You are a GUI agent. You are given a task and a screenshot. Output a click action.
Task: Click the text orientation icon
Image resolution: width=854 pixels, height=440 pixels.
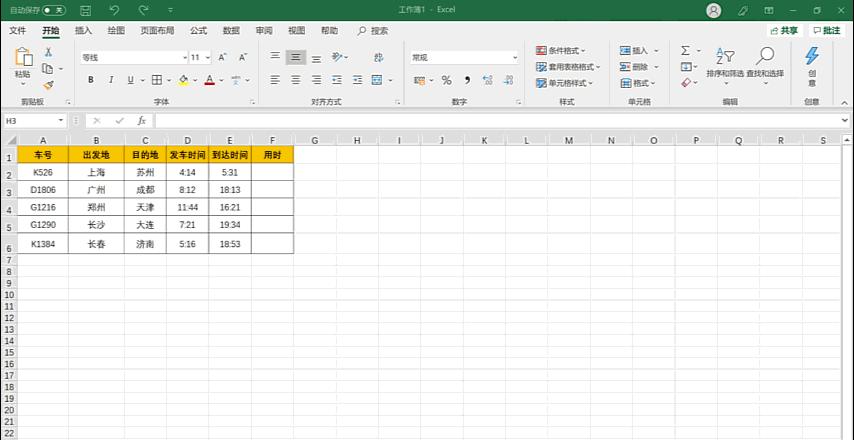tap(337, 57)
